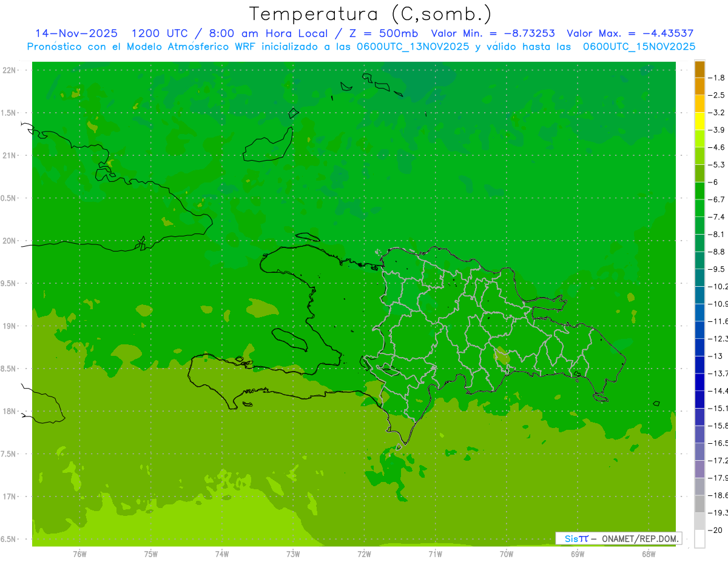Click the "-13" colorbar label
The image size is (728, 562).
[x=716, y=356]
